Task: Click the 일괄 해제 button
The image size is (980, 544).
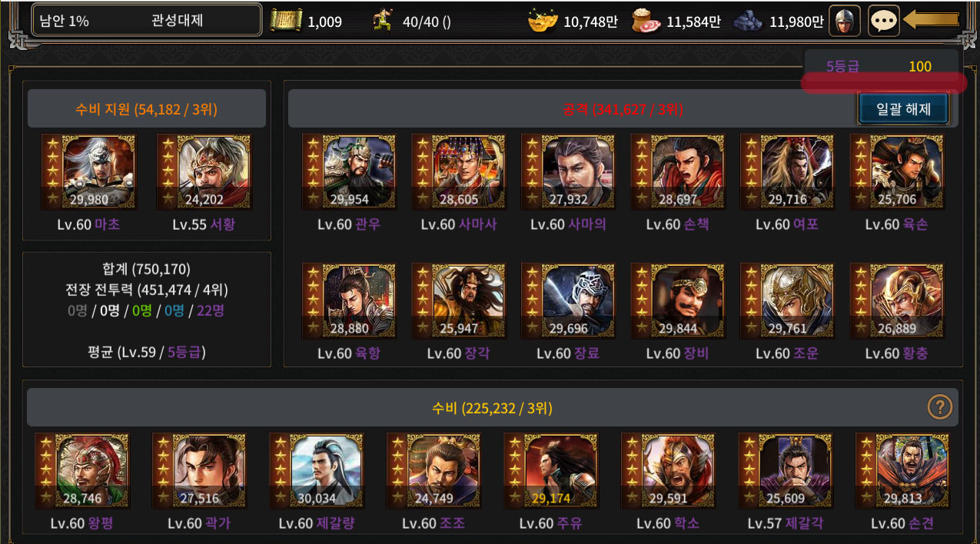Action: pyautogui.click(x=903, y=109)
